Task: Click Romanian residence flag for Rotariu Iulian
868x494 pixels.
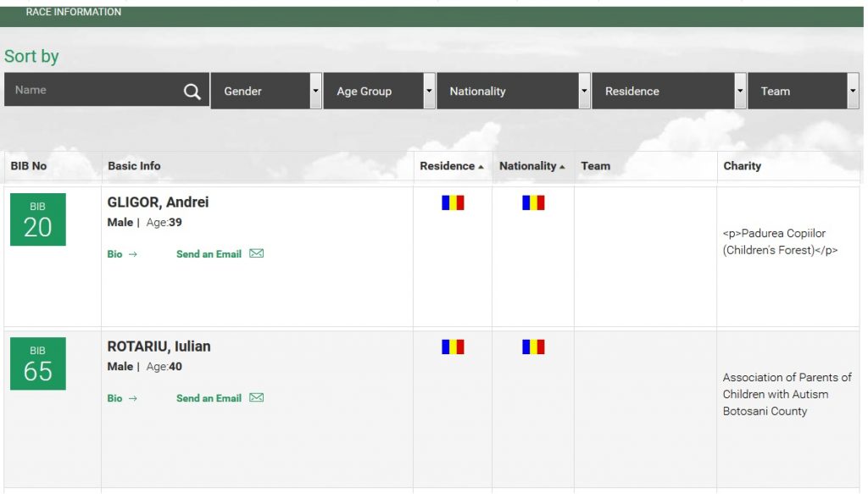Action: tap(453, 347)
